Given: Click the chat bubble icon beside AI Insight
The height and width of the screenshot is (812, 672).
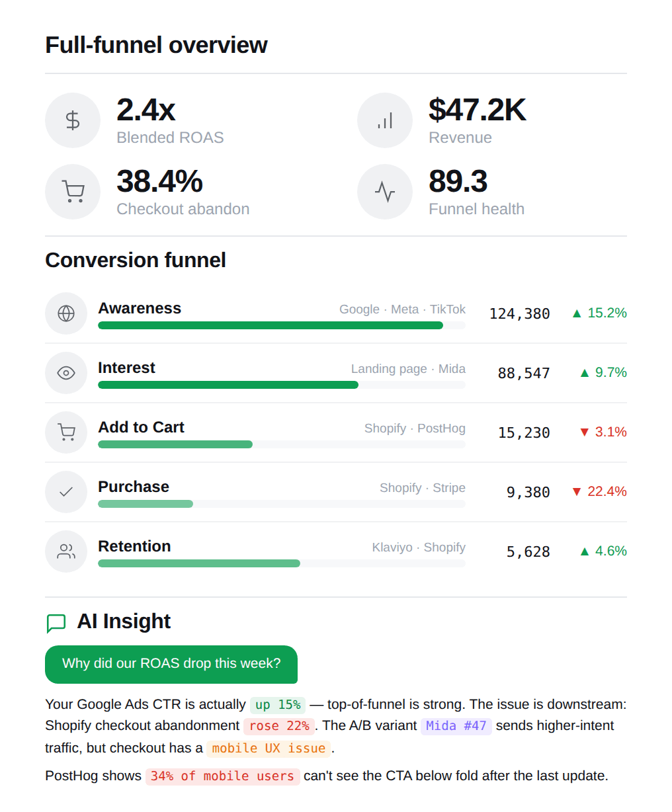Looking at the screenshot, I should (56, 622).
